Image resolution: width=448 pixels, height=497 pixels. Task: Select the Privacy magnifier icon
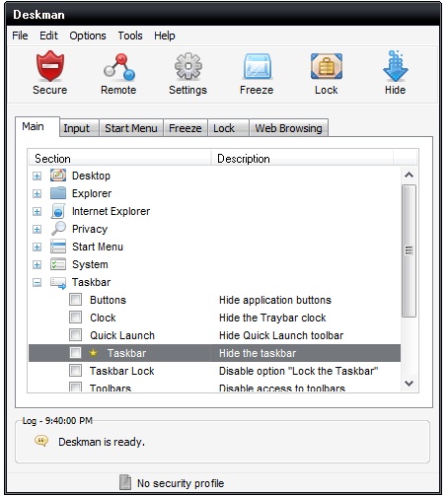point(58,229)
